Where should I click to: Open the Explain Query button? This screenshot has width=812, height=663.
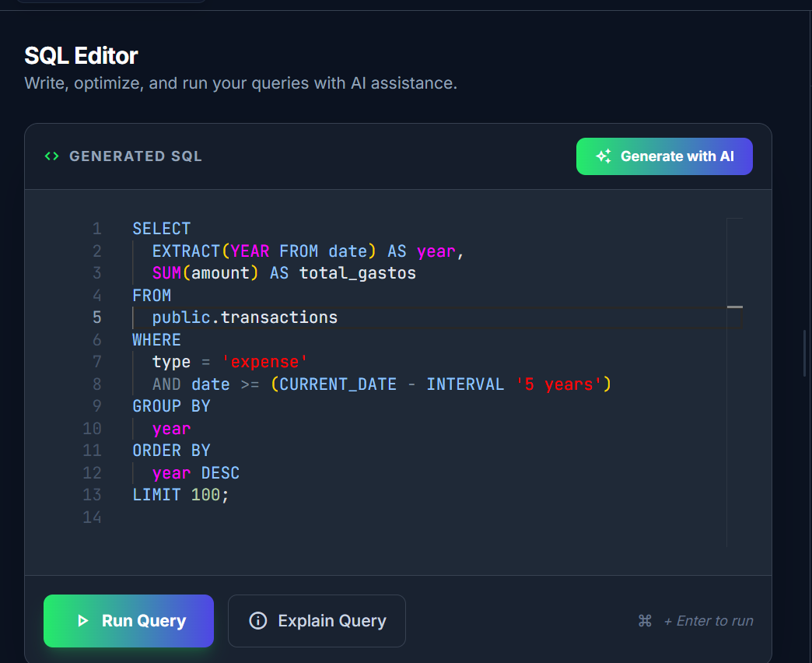click(x=317, y=621)
